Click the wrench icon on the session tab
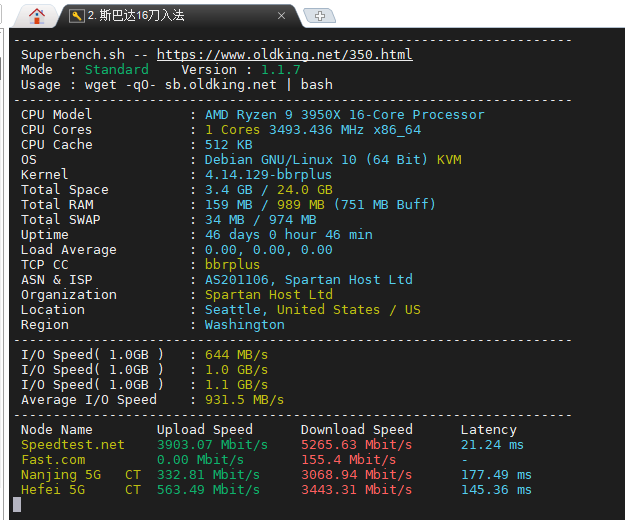Image resolution: width=625 pixels, height=520 pixels. (x=76, y=15)
